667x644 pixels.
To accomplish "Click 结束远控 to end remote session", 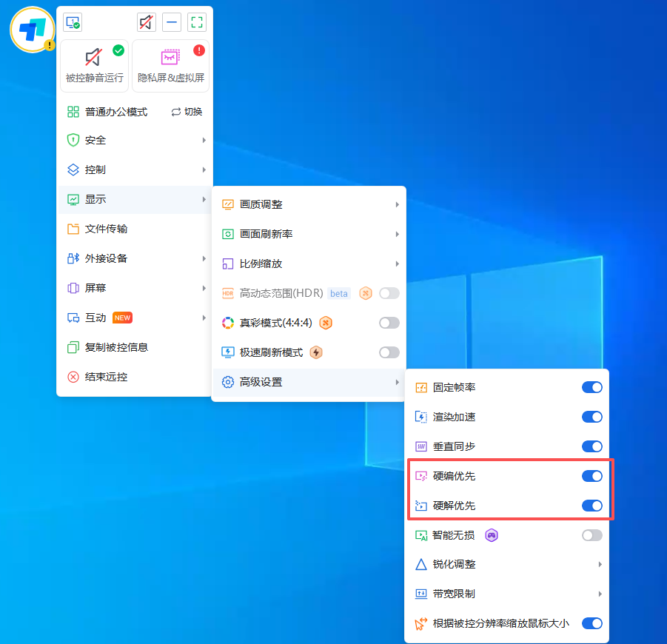I will tap(135, 377).
